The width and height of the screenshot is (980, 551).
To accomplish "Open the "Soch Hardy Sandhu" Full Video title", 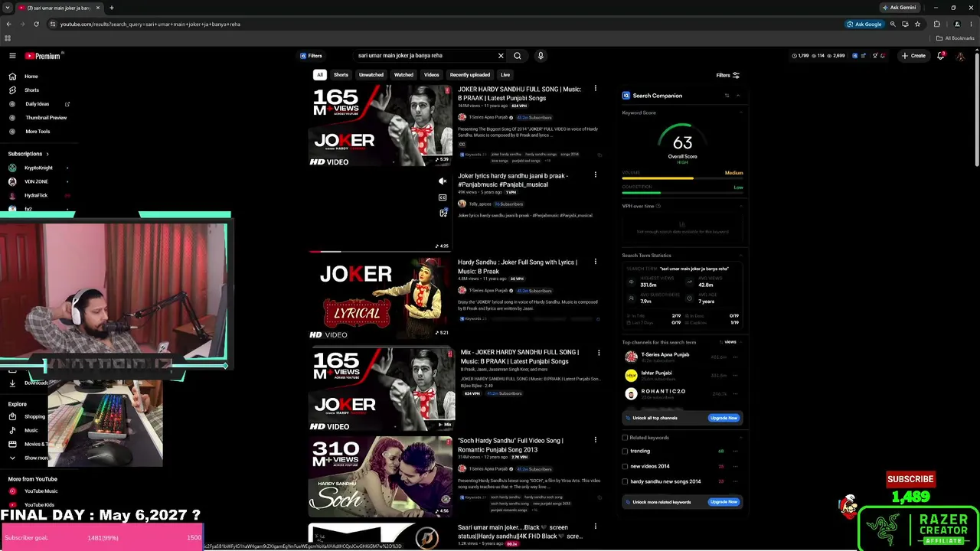I will coord(511,445).
